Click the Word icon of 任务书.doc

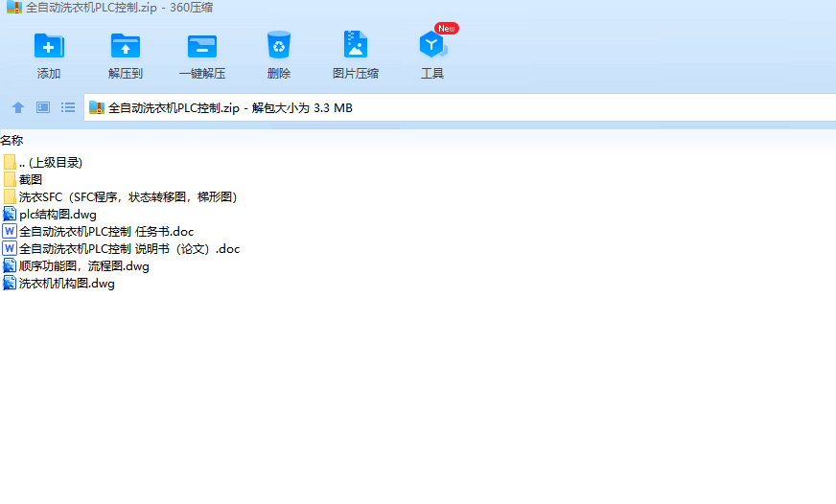pos(10,231)
